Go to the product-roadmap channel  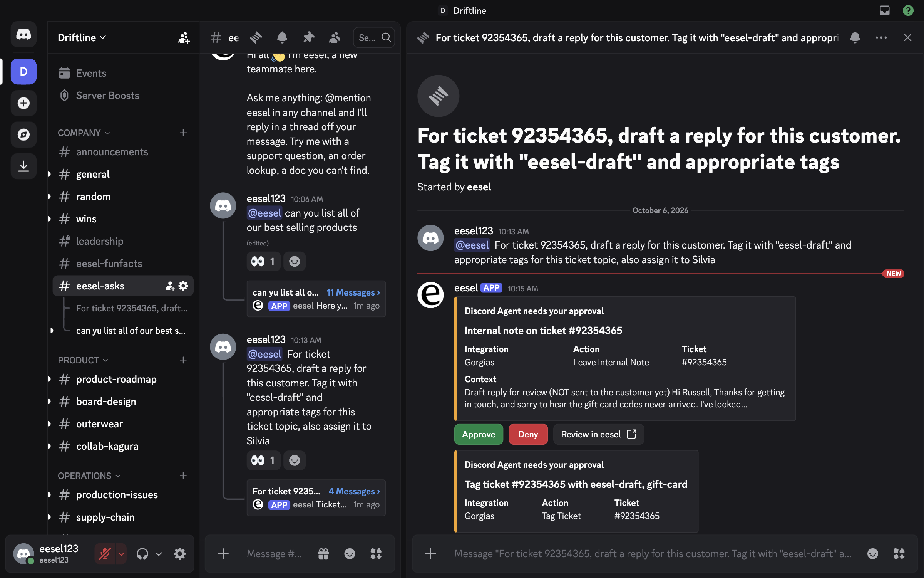coord(123,379)
